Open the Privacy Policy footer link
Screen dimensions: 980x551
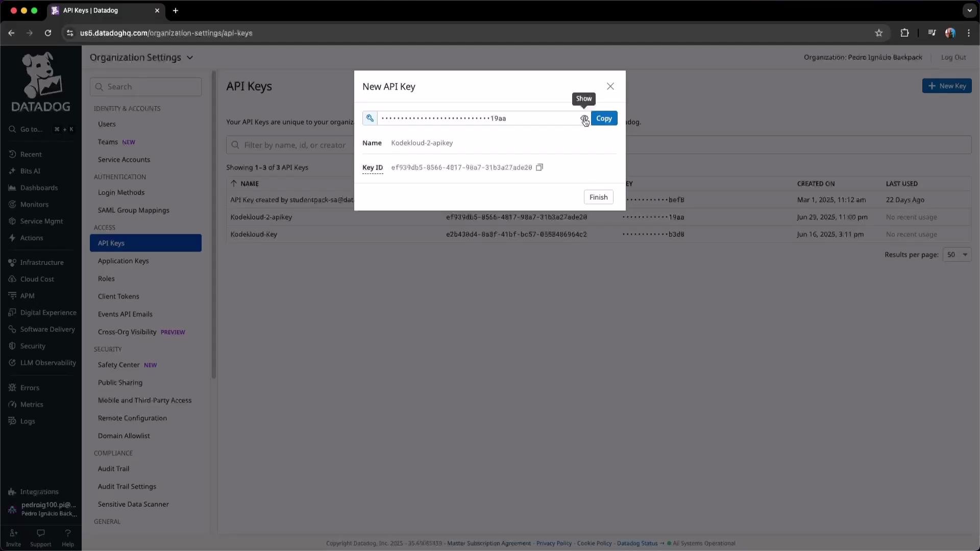[x=554, y=543]
